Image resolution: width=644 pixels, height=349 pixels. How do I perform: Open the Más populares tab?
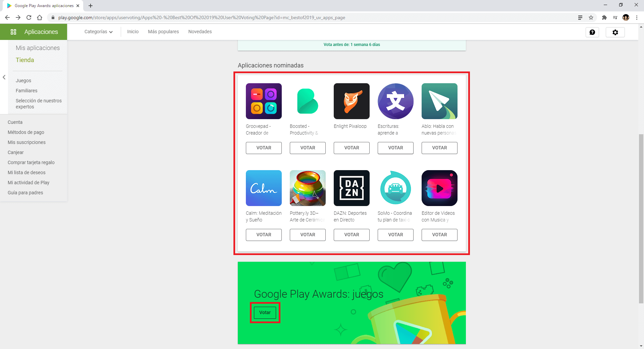163,32
